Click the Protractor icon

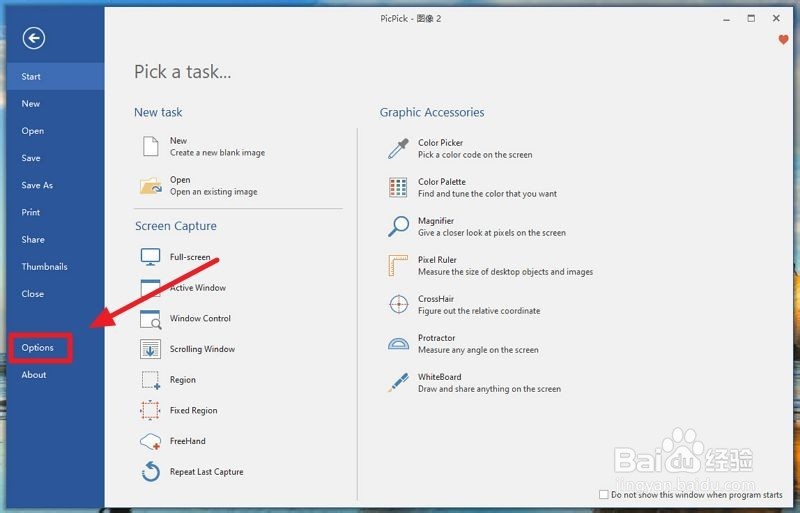(x=398, y=344)
